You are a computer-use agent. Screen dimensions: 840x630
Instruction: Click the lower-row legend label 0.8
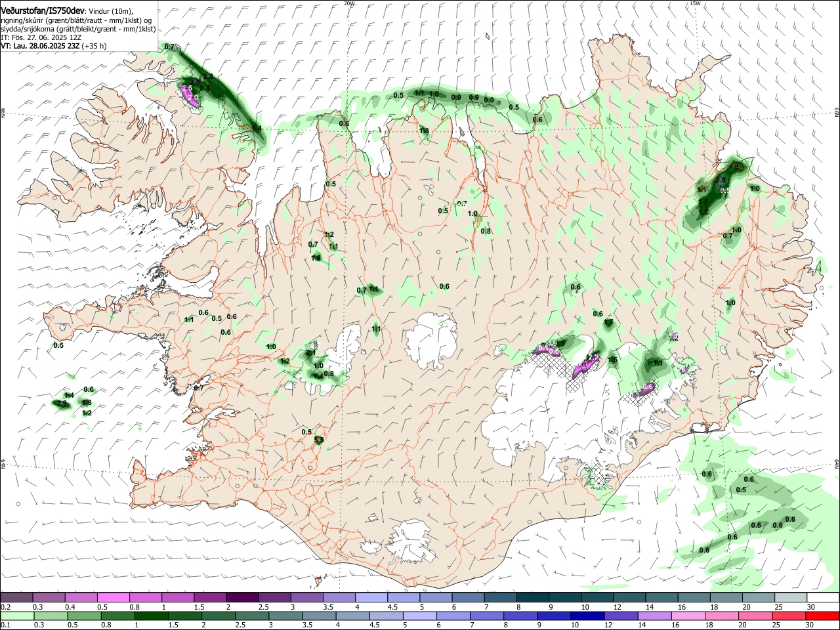(106, 625)
